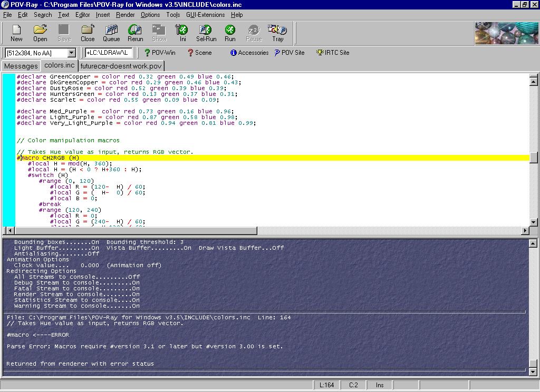Open the IRTC Site link
Screen dimensions: 540x392
[333, 53]
